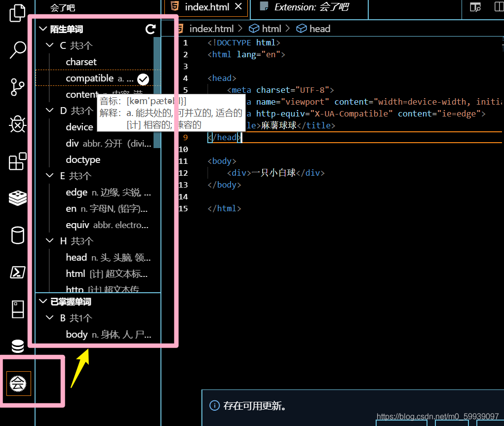Select the word edge
Image resolution: width=504 pixels, height=426 pixels.
[77, 192]
